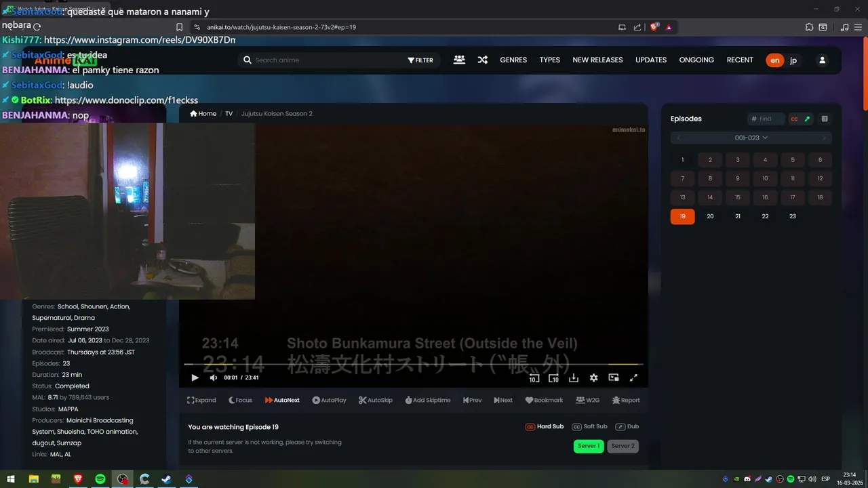868x488 pixels.
Task: Play the video in the player
Action: point(195,378)
